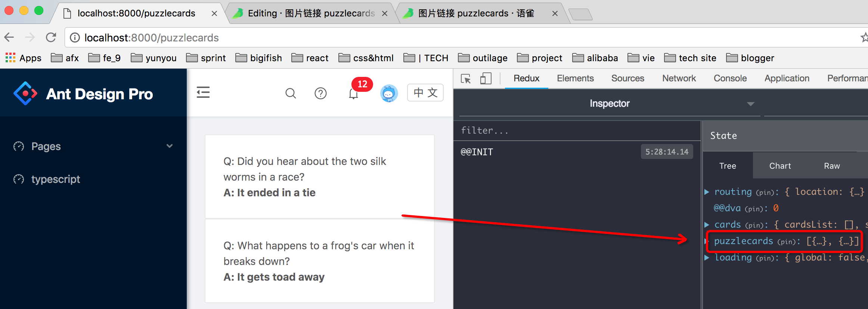This screenshot has height=309, width=868.
Task: Click the browser back arrow
Action: pos(9,37)
